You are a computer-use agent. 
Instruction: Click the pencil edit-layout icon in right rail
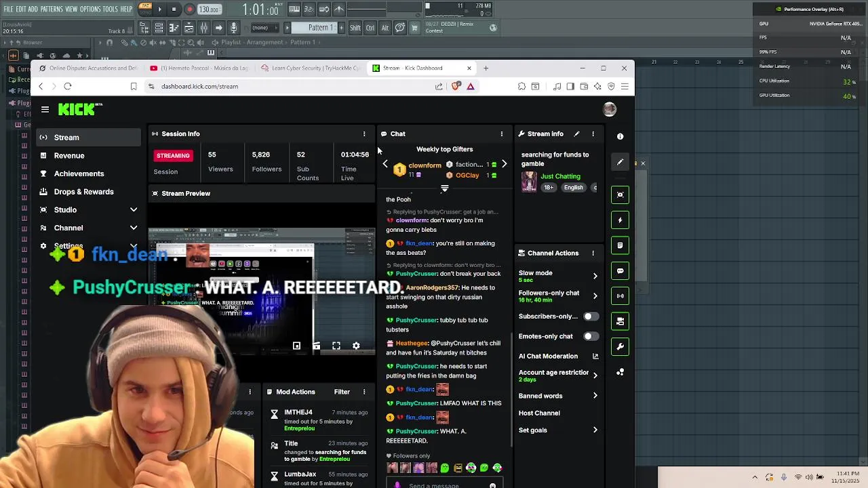620,162
